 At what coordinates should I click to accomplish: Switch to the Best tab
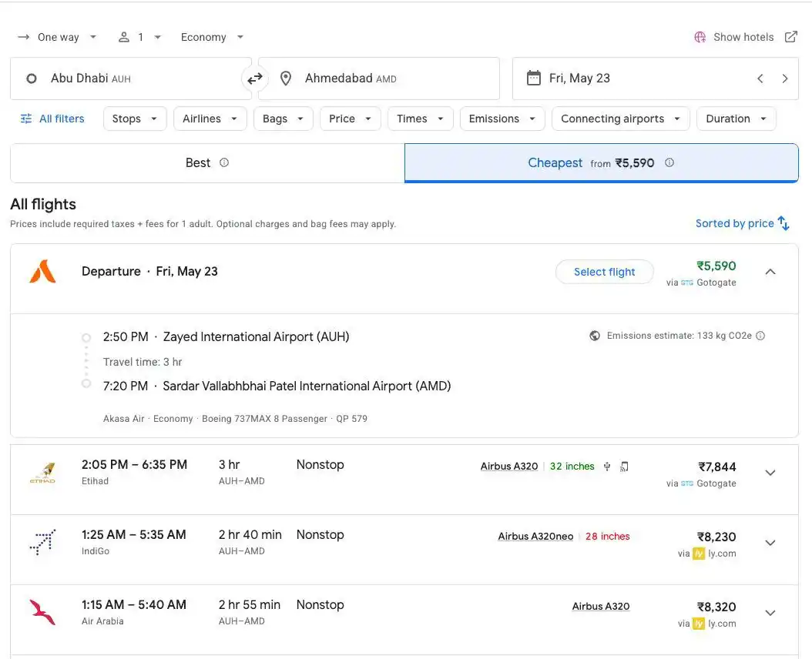coord(207,163)
